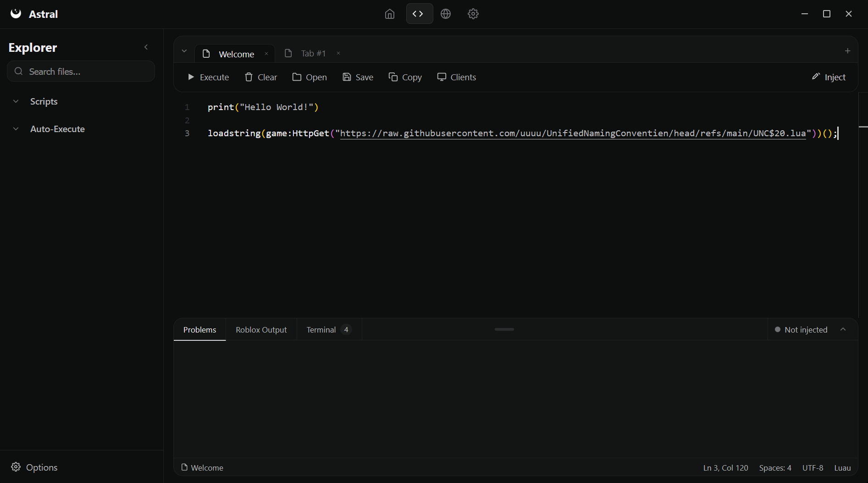868x483 pixels.
Task: Switch to the Terminal tab
Action: [x=329, y=330]
